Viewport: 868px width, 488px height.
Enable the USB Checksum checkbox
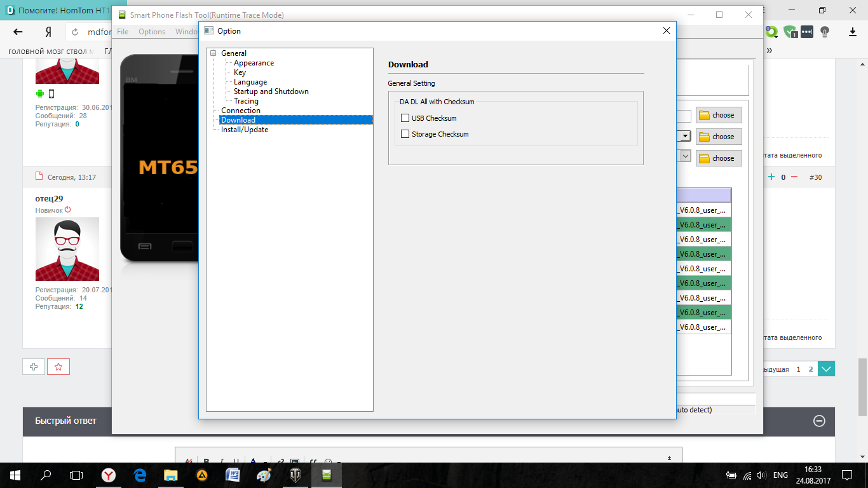coord(405,118)
